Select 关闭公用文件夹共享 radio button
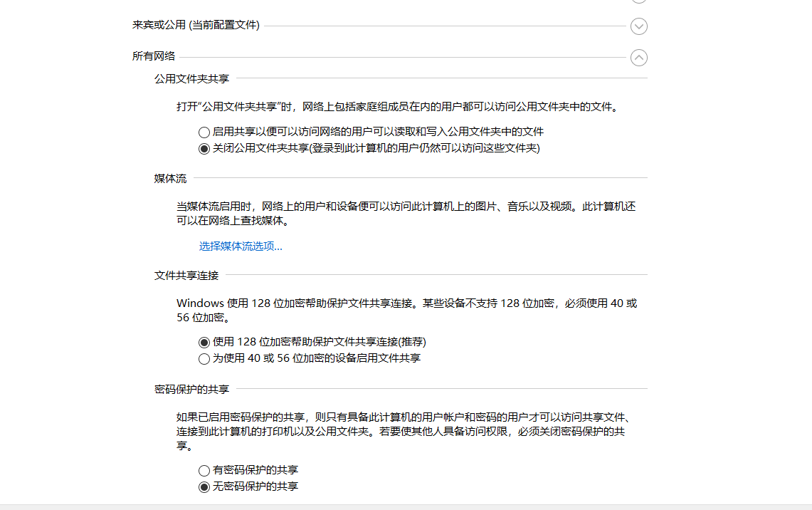 click(x=204, y=149)
